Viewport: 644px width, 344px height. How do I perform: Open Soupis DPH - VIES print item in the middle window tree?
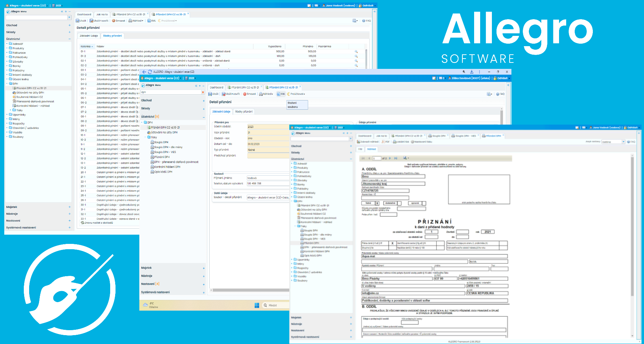pyautogui.click(x=165, y=152)
